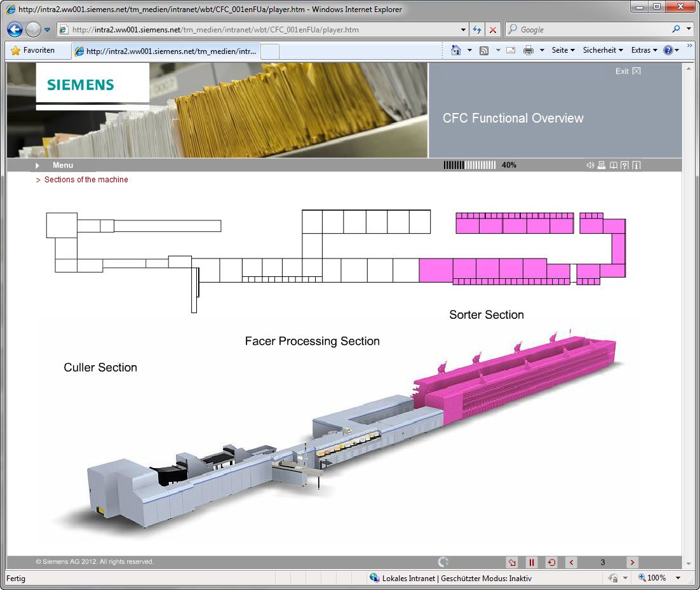Open the Extras dropdown menu
This screenshot has height=590, width=700.
pos(644,50)
